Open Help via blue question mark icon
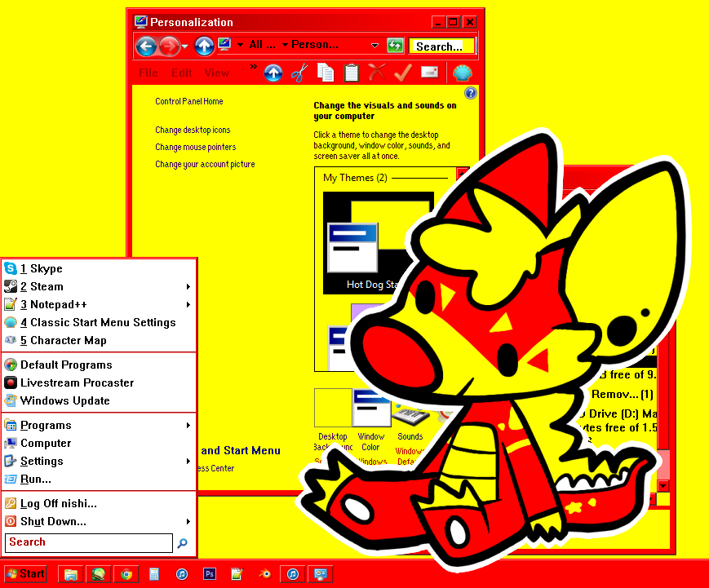709x588 pixels. [x=470, y=93]
